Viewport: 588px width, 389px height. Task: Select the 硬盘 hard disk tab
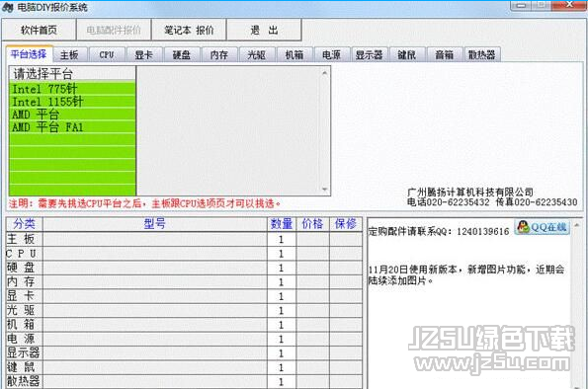click(x=182, y=54)
